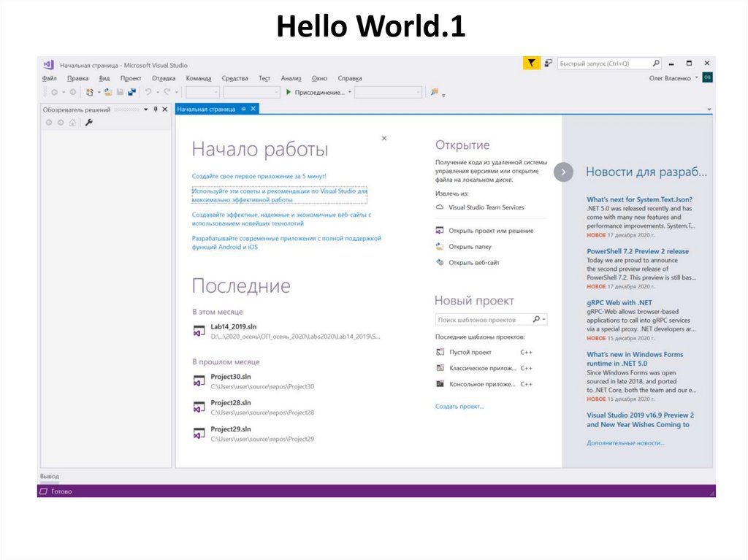
Task: Click the round arrow to collapse news panel
Action: [x=563, y=172]
